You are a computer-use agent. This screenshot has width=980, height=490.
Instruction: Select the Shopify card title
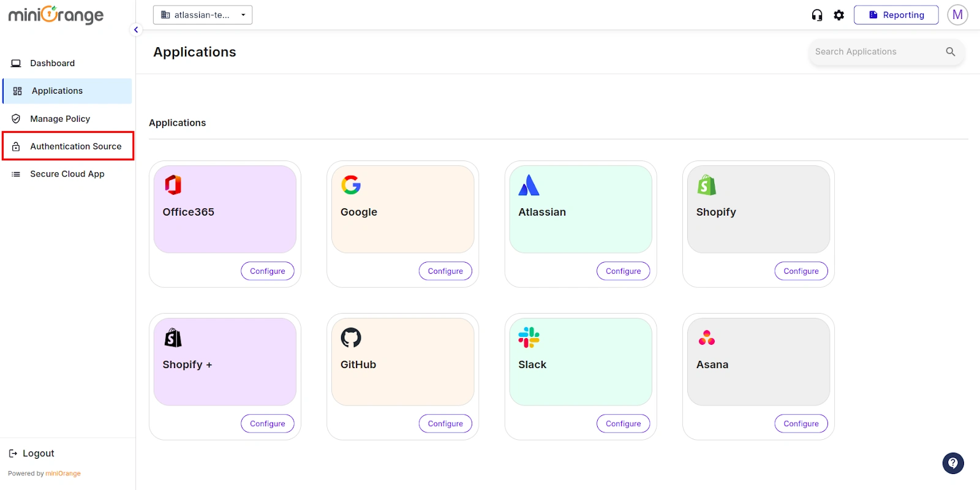click(x=716, y=212)
